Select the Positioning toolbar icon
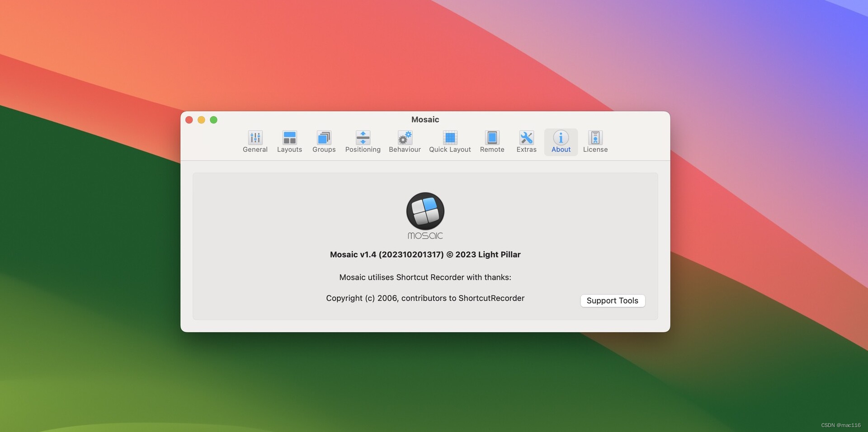868x432 pixels. pyautogui.click(x=363, y=137)
